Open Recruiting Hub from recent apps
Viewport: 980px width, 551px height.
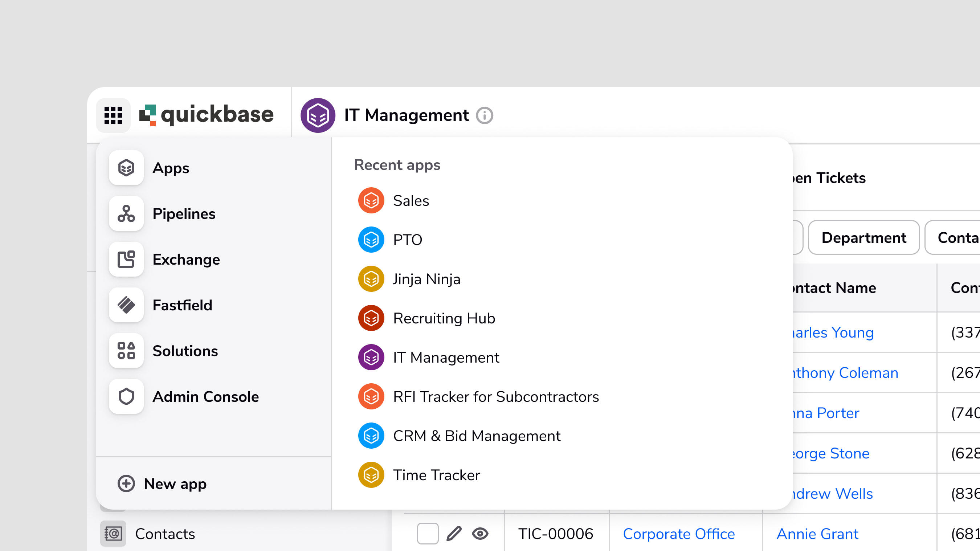(x=427, y=318)
